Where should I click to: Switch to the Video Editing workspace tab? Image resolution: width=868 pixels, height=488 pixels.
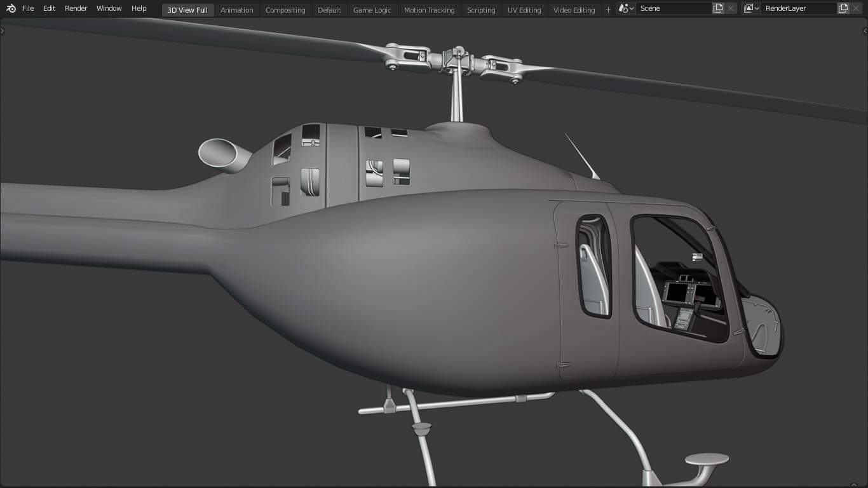tap(574, 10)
